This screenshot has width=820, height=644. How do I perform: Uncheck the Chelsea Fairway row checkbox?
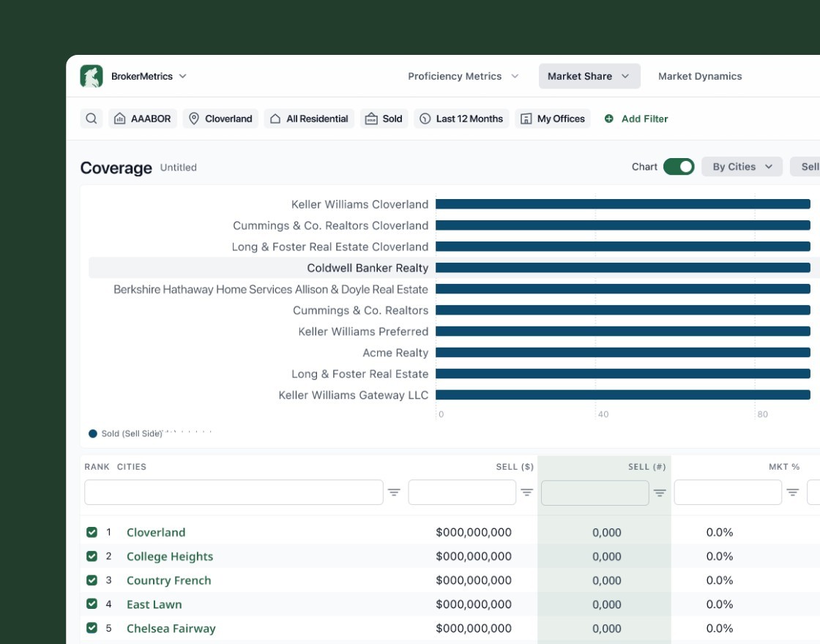pyautogui.click(x=92, y=628)
